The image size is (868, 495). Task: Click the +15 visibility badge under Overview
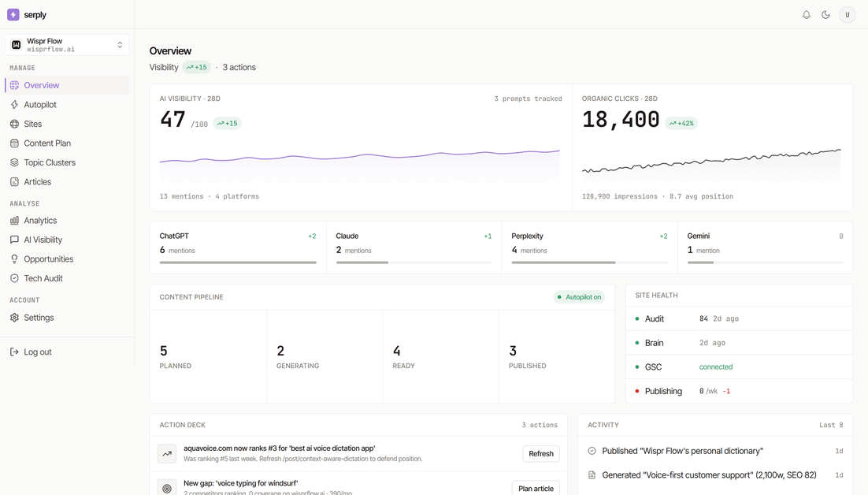coord(196,68)
